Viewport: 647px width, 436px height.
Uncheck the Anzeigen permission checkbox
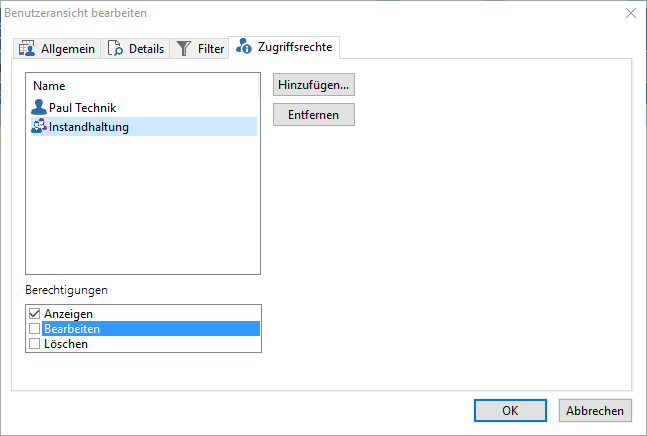(35, 313)
